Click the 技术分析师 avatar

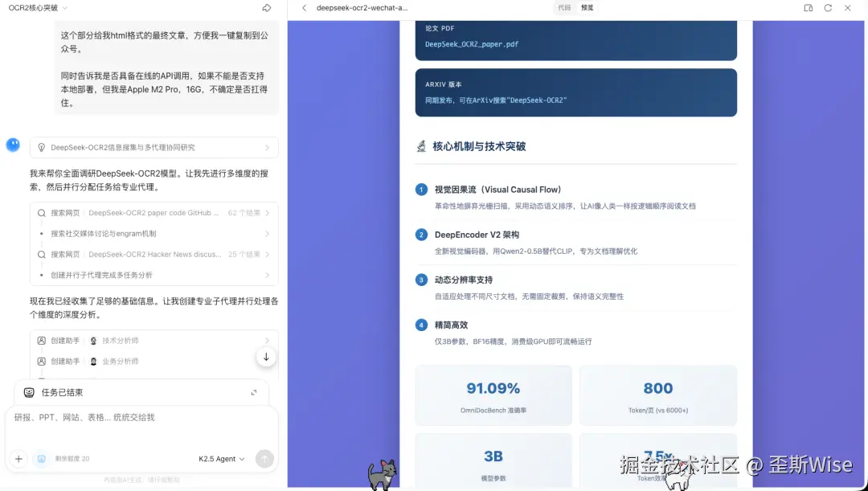click(93, 341)
